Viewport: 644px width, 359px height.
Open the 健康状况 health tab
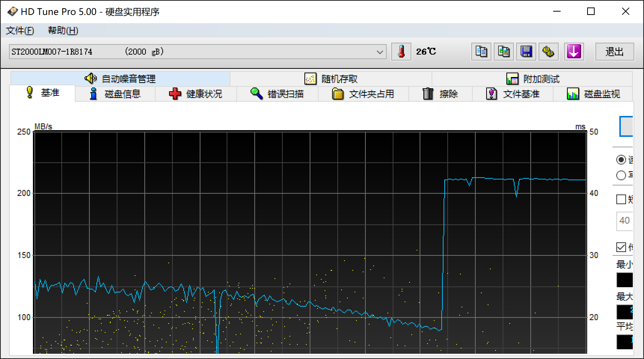[x=196, y=94]
